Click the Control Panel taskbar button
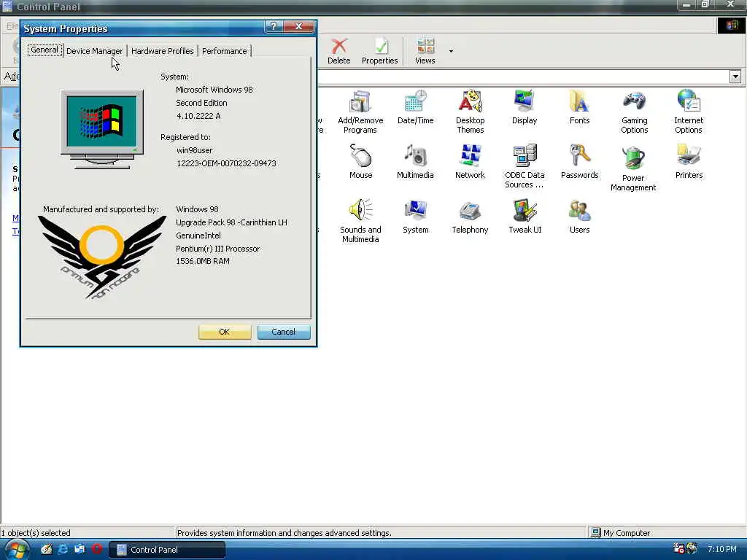Image resolution: width=747 pixels, height=560 pixels. [167, 550]
